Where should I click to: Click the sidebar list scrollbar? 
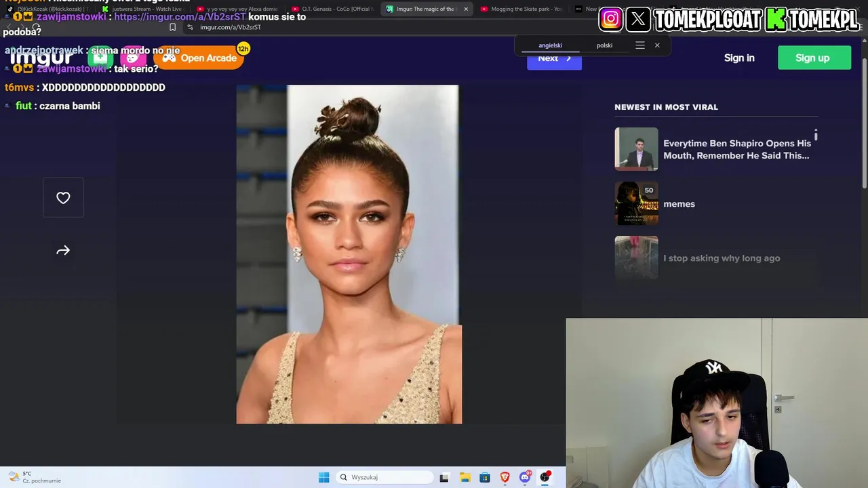coord(816,135)
